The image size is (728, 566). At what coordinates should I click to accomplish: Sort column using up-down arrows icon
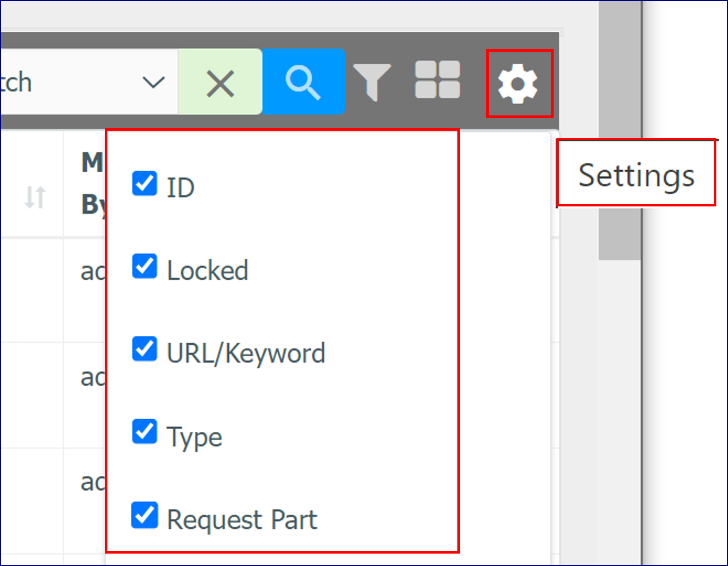[35, 197]
